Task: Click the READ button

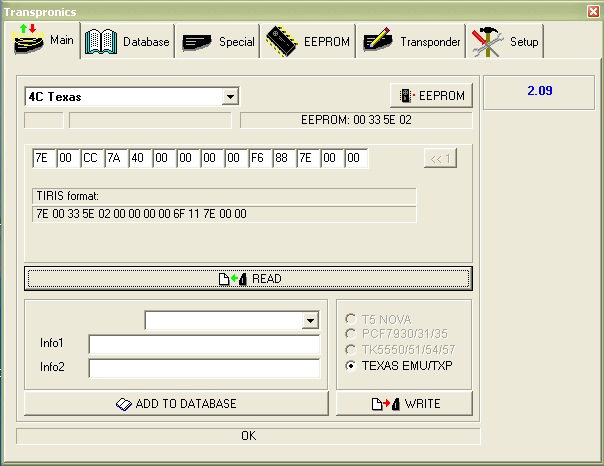Action: (247, 278)
